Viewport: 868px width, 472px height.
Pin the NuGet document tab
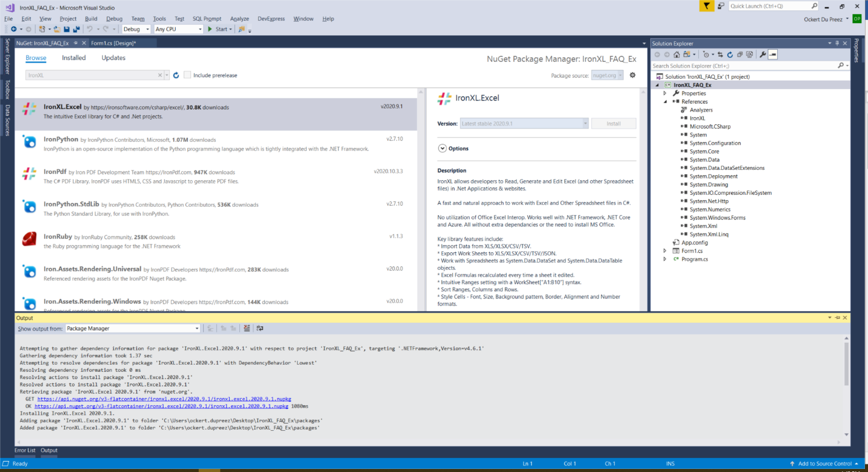click(75, 43)
